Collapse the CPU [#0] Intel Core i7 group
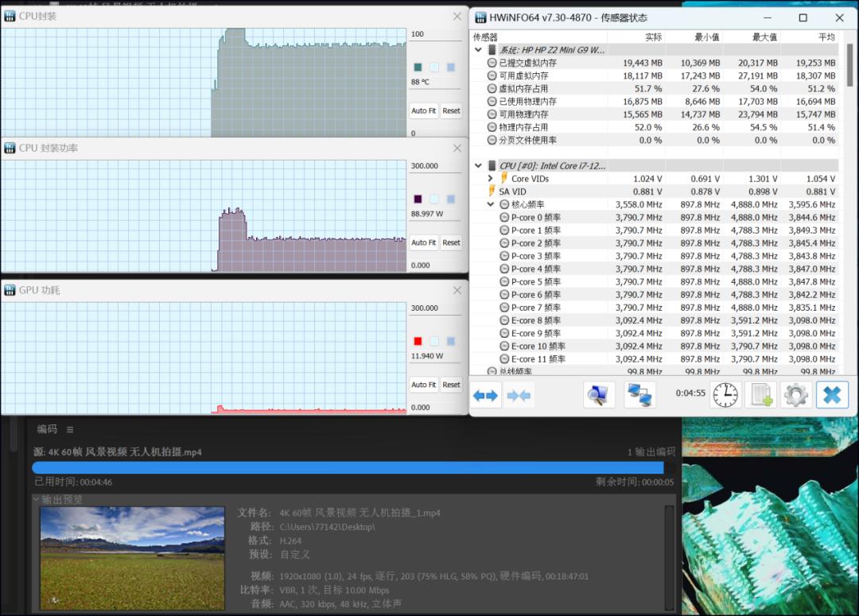This screenshot has width=859, height=616. pos(479,166)
